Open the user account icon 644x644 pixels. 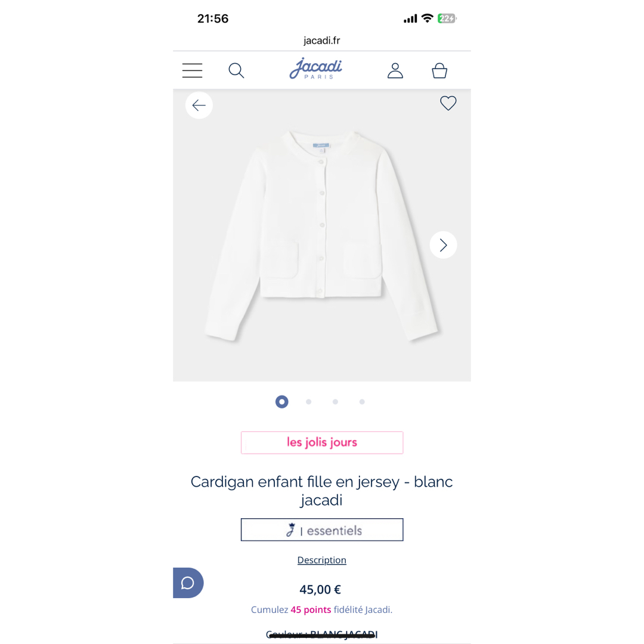pos(395,70)
